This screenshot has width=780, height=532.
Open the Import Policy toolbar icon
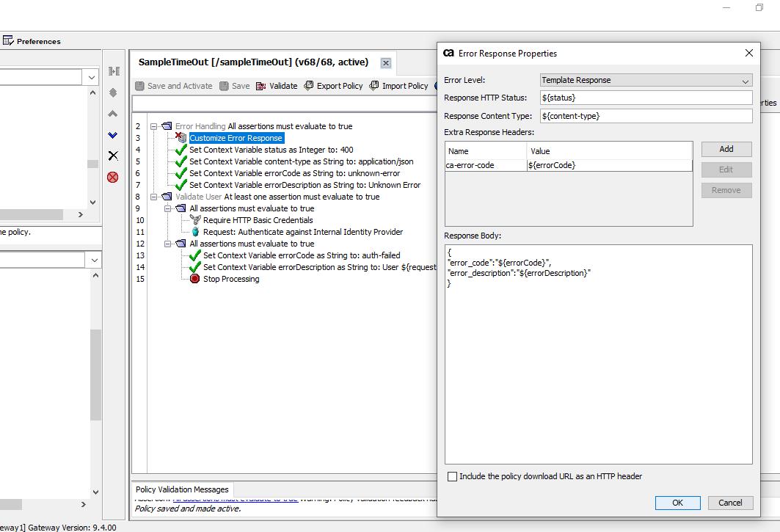coord(376,86)
